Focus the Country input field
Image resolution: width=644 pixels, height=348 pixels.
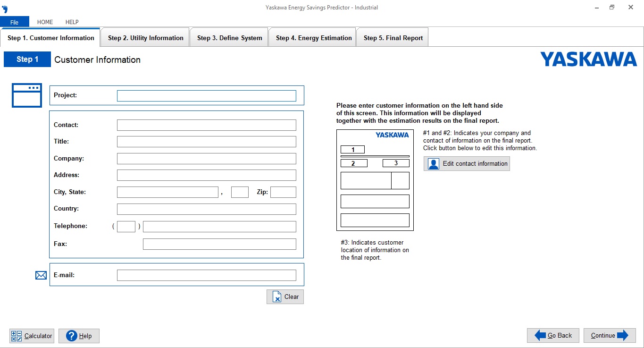(x=207, y=209)
